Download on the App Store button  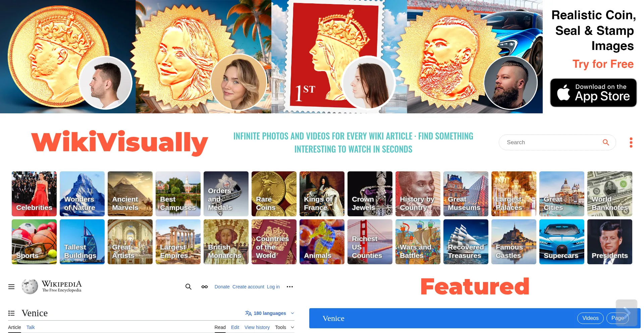[593, 93]
